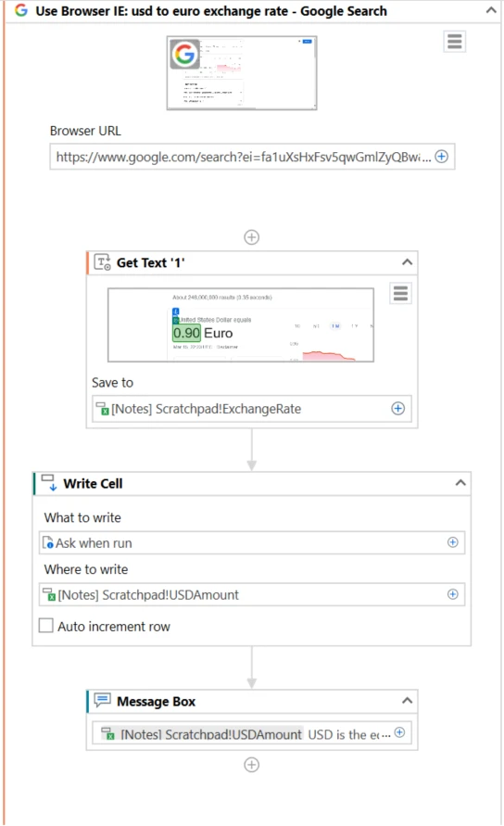
Task: Add activity above Get Text using plus circle
Action: pyautogui.click(x=252, y=237)
